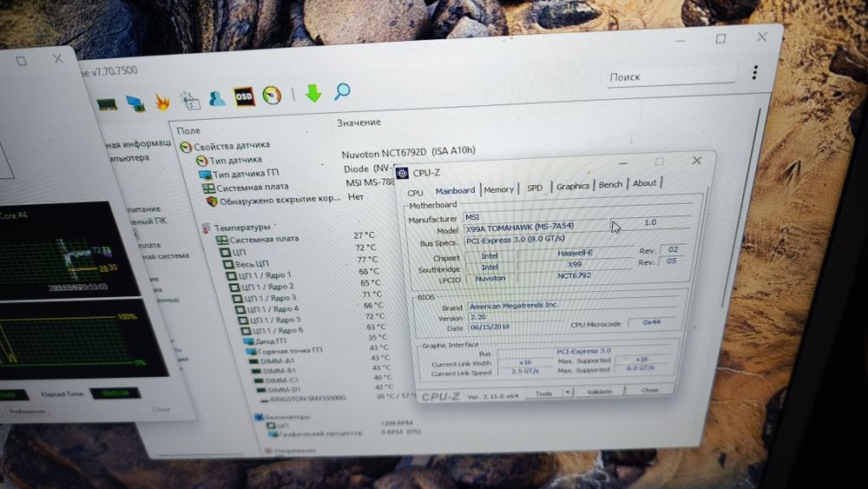
Task: Click the green download arrow icon
Action: click(x=313, y=93)
